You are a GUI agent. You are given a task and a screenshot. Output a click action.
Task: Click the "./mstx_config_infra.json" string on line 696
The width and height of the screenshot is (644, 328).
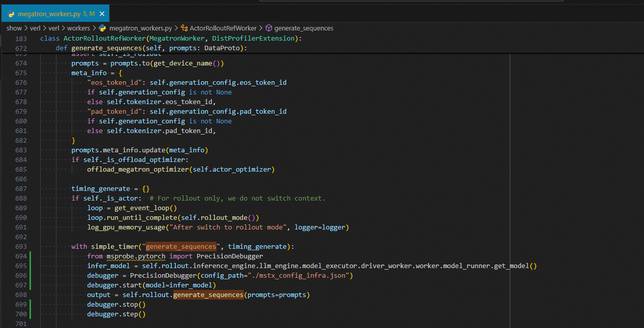click(298, 276)
